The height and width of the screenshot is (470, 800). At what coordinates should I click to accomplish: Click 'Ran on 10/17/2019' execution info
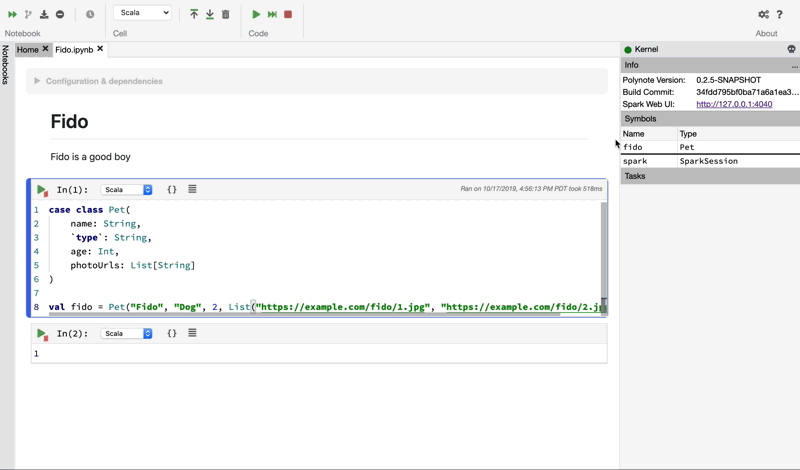pyautogui.click(x=531, y=189)
